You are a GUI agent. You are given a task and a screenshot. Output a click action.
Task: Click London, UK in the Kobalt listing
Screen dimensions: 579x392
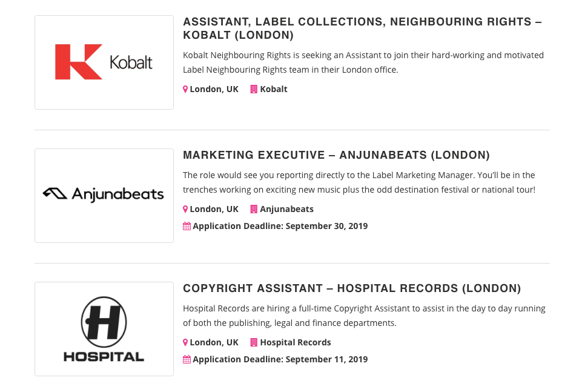coord(214,90)
